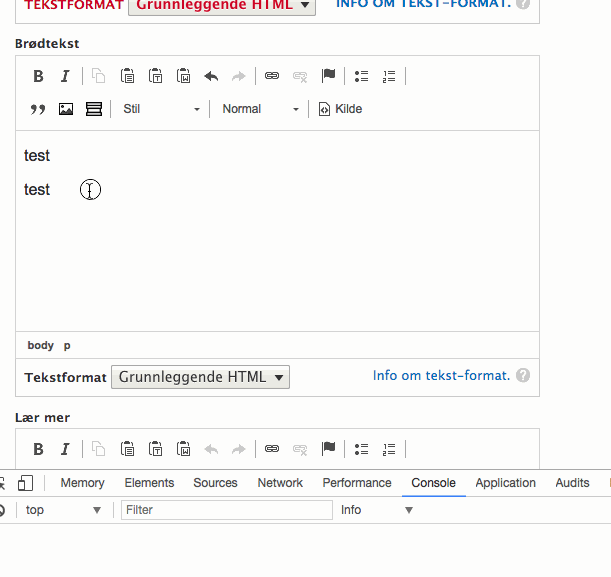Click the anchor flag icon in Brødtekst
Screen dimensions: 611x577
tap(328, 76)
